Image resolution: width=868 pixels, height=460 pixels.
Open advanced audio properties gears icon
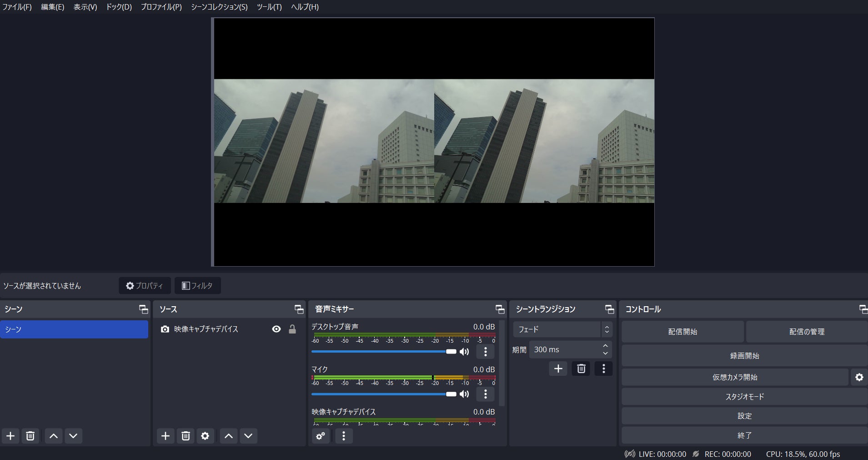[x=321, y=436]
